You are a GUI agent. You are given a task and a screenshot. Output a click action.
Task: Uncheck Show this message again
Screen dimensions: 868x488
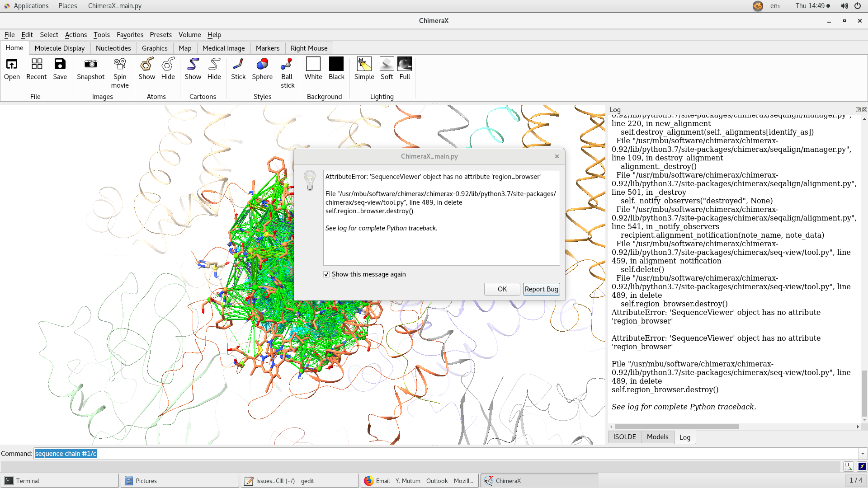click(326, 274)
